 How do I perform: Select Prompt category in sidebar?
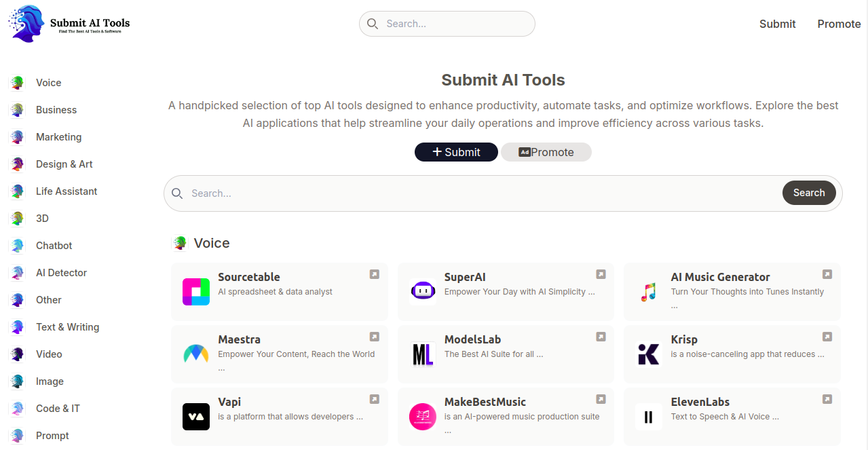[52, 436]
